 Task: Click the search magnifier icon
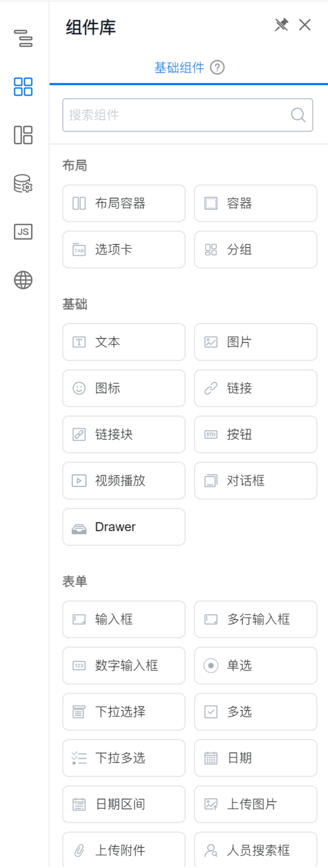(298, 115)
